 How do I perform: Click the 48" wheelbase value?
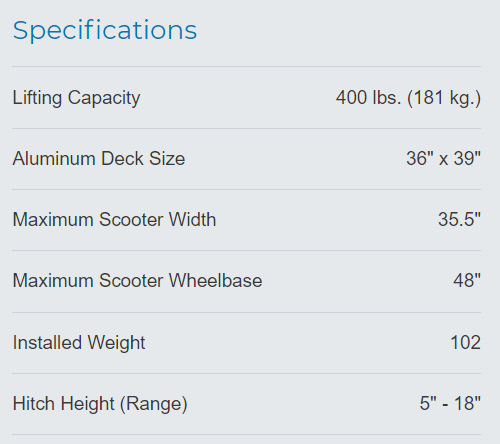point(467,281)
